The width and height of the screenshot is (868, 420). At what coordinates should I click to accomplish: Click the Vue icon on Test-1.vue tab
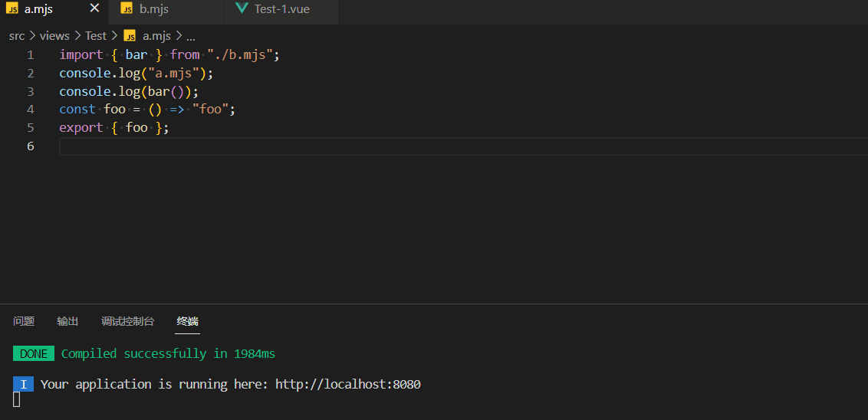(242, 9)
